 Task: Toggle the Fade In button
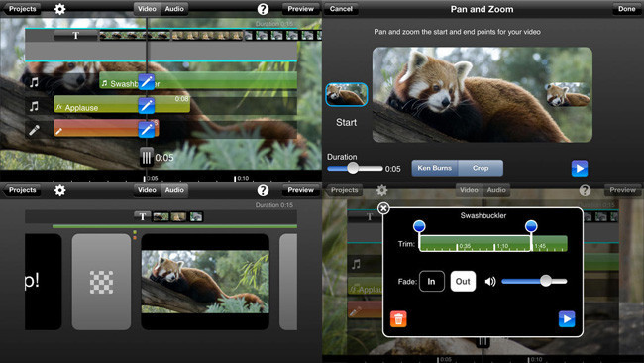click(x=432, y=282)
